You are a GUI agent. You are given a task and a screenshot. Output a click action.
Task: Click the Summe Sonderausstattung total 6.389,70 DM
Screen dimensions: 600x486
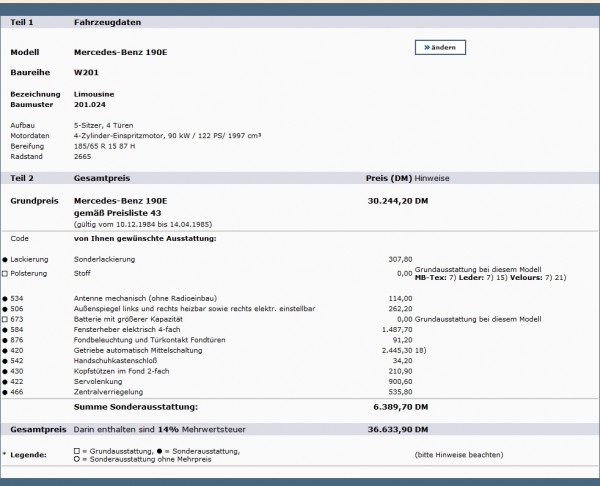tap(400, 407)
